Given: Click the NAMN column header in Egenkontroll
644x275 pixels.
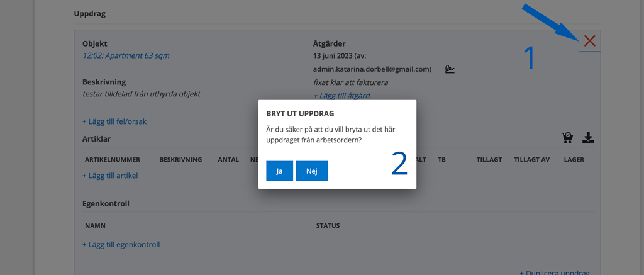Looking at the screenshot, I should coord(95,226).
